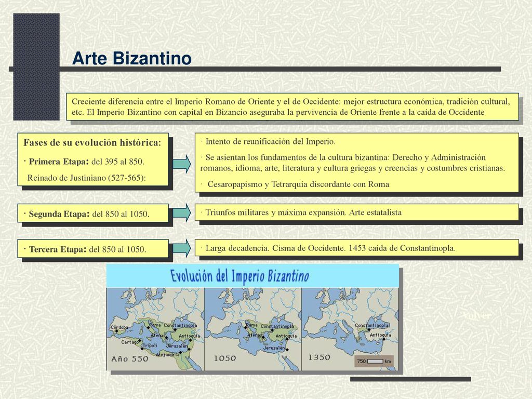Click the 'Arte Bizantino' slide title
The width and height of the screenshot is (532, 399).
[x=131, y=58]
